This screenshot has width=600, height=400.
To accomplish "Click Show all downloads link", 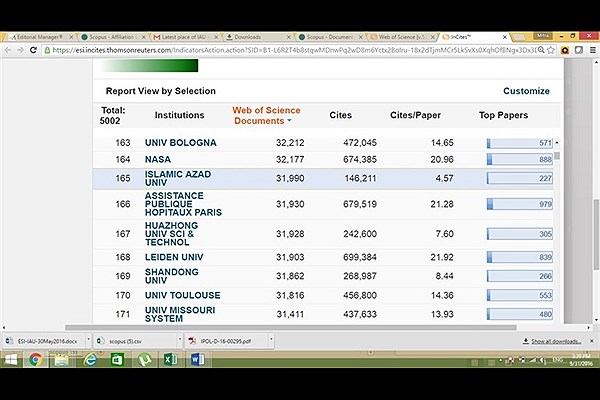I will coord(556,341).
